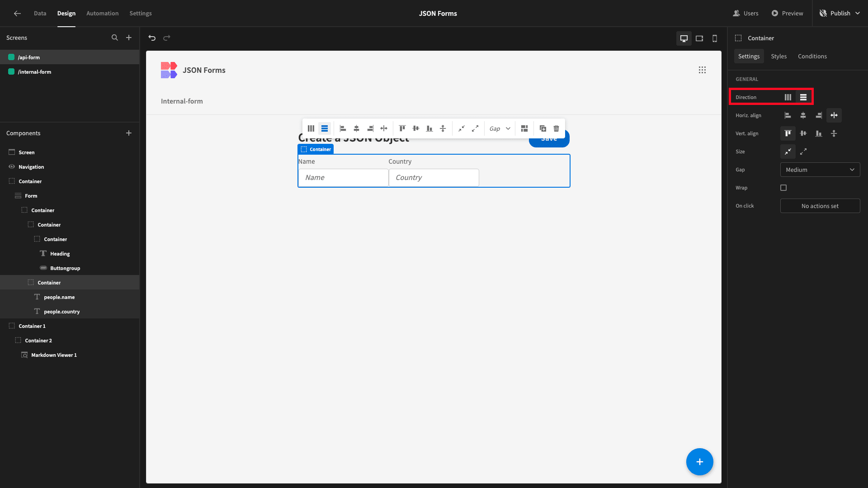
Task: Set Horiz. align to left in Settings panel
Action: pos(788,115)
